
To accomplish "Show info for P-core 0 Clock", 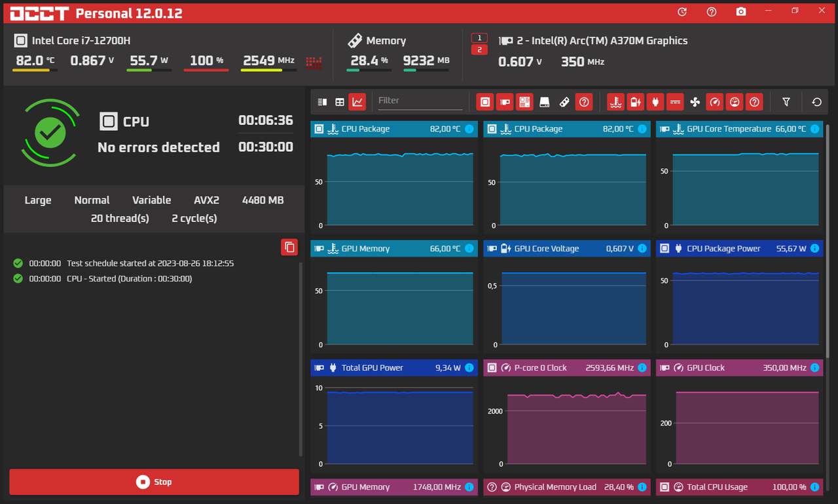I will 642,368.
